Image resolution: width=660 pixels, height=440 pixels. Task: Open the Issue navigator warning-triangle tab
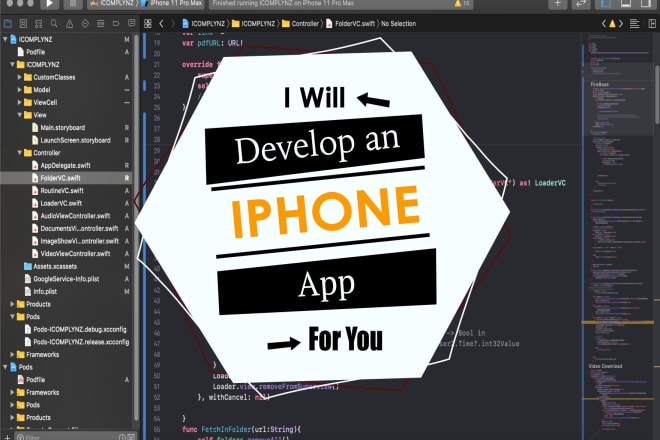pyautogui.click(x=70, y=24)
